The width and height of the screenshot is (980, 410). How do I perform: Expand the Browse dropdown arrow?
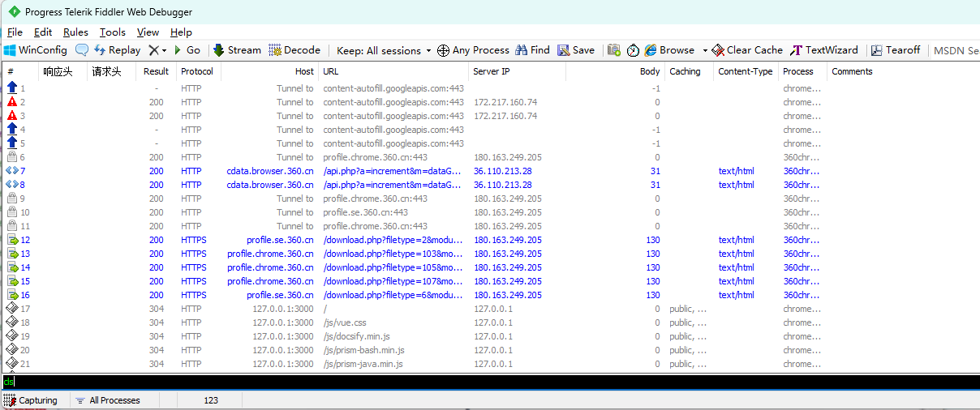[x=705, y=50]
